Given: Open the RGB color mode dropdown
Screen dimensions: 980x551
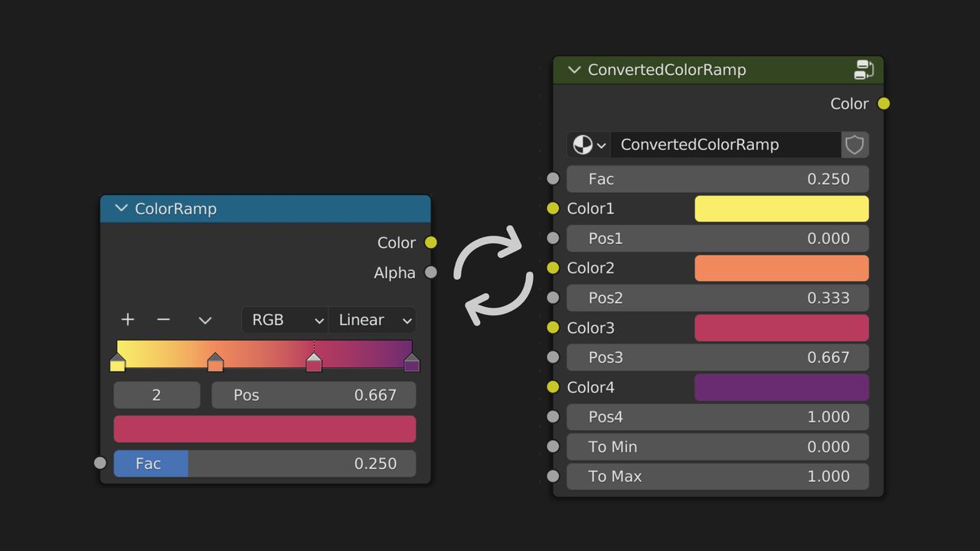Looking at the screenshot, I should pyautogui.click(x=285, y=320).
